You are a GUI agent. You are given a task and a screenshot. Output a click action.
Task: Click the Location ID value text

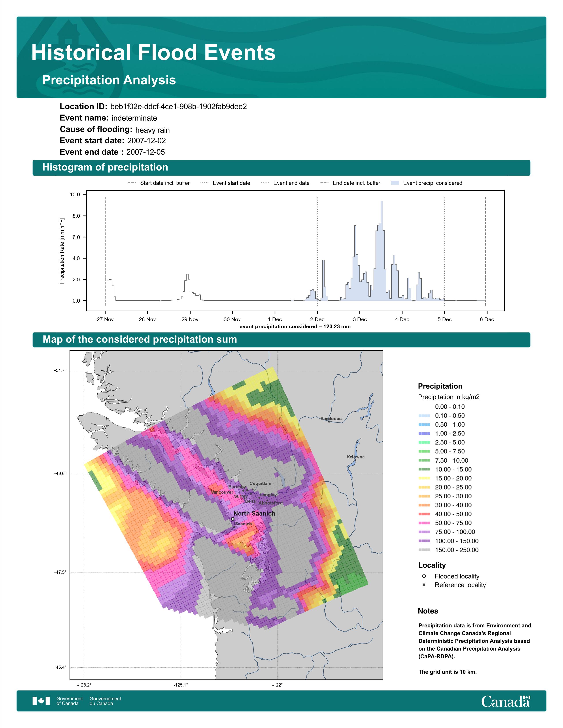(178, 107)
